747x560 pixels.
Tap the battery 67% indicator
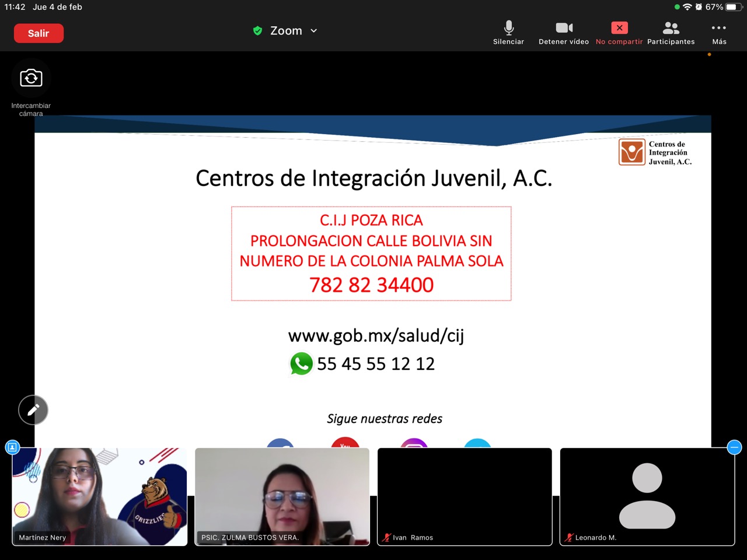tap(724, 7)
